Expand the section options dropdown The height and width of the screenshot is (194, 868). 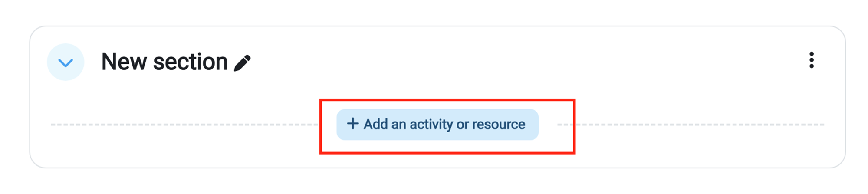coord(811,60)
